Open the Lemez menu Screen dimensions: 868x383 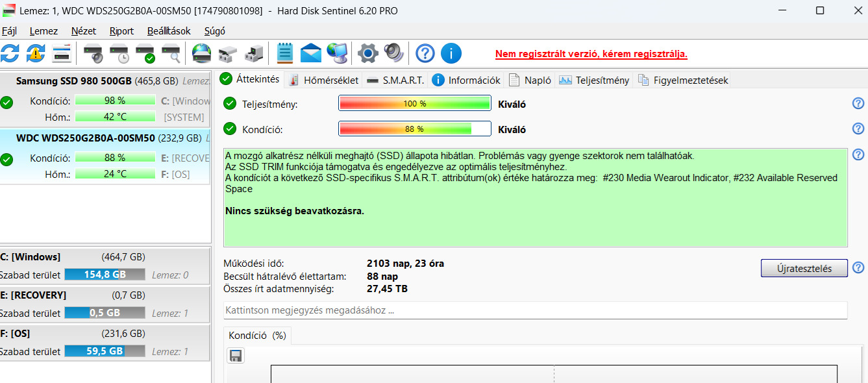[x=43, y=31]
